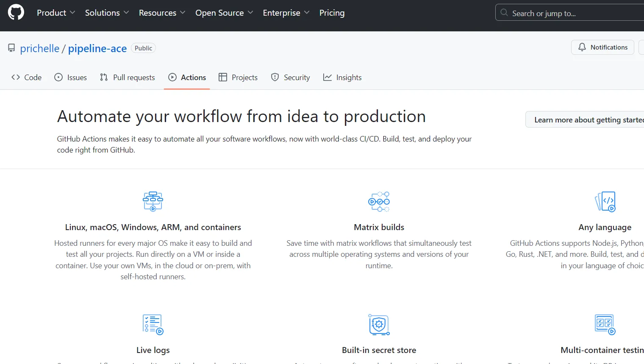Expand the Product menu

(56, 13)
